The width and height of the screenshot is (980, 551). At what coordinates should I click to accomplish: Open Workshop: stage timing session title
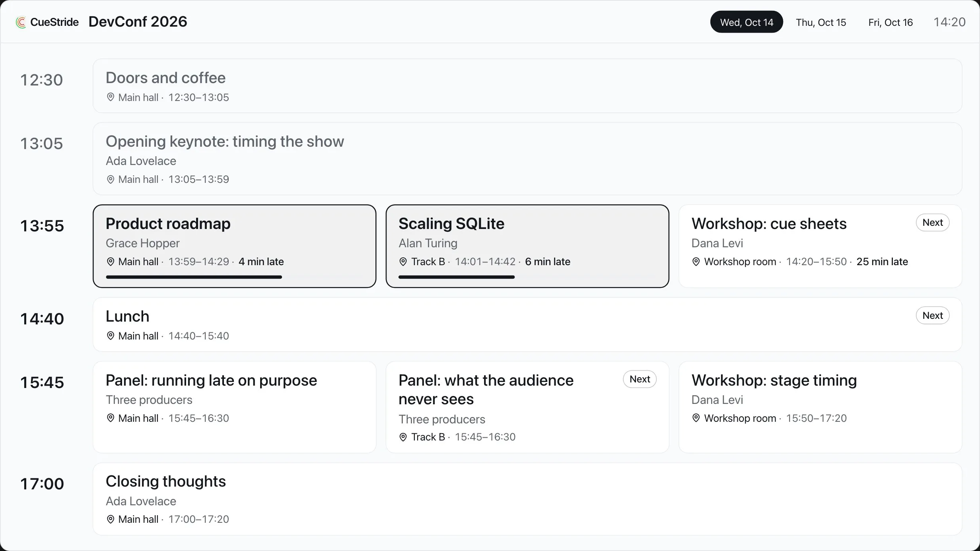774,380
